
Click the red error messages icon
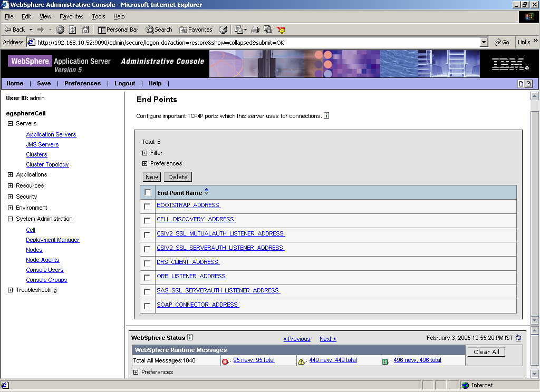click(225, 361)
